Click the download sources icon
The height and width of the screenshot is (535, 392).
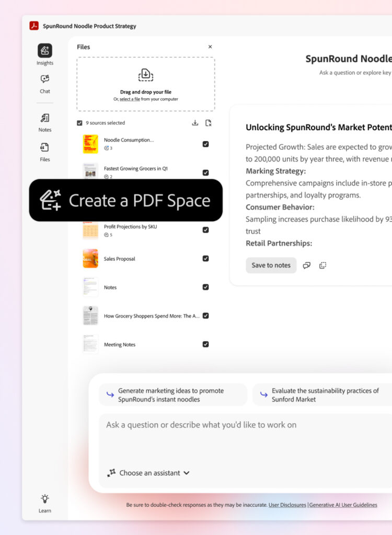pyautogui.click(x=195, y=123)
